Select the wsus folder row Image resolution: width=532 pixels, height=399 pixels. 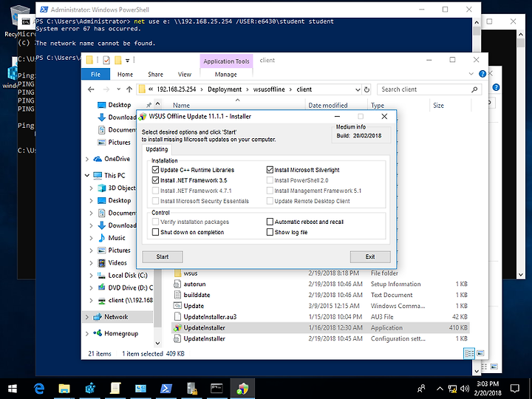click(321, 273)
